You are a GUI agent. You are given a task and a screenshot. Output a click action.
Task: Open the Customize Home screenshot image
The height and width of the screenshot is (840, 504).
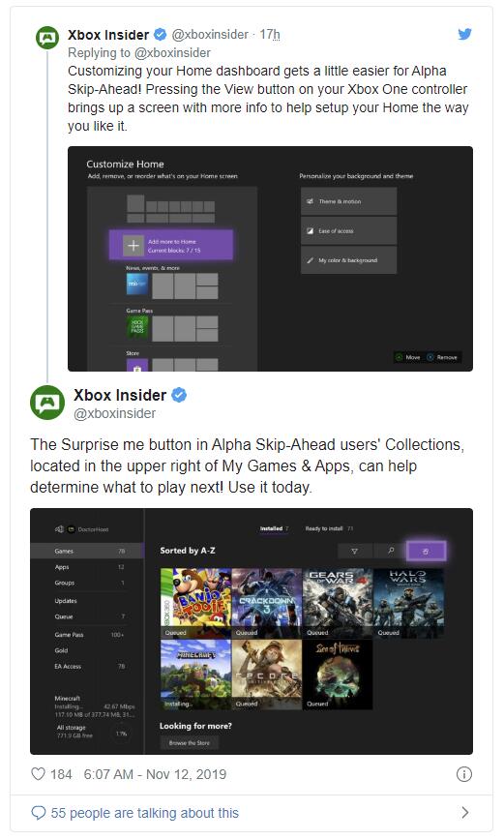[270, 258]
